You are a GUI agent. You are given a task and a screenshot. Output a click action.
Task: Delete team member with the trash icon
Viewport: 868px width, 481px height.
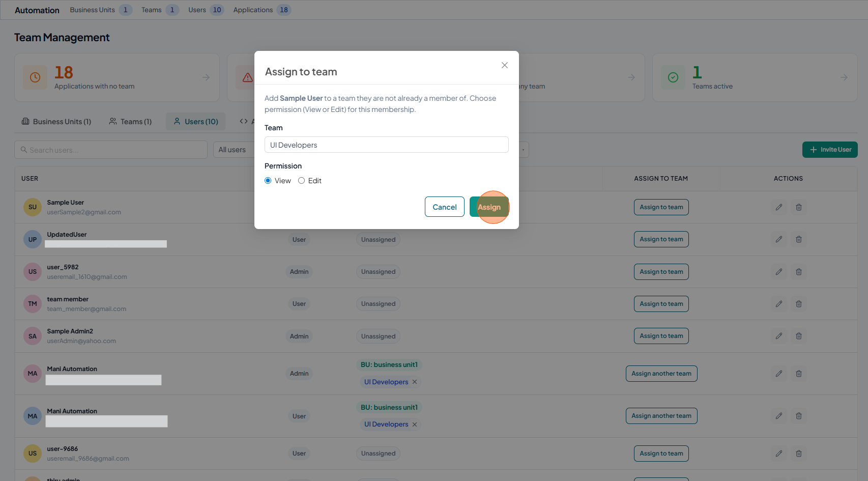coord(799,304)
